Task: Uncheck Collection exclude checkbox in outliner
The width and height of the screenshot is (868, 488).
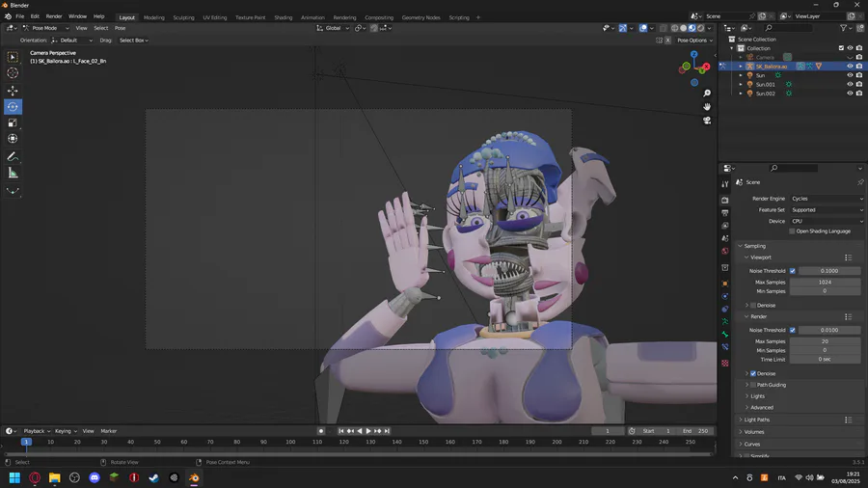Action: point(841,48)
